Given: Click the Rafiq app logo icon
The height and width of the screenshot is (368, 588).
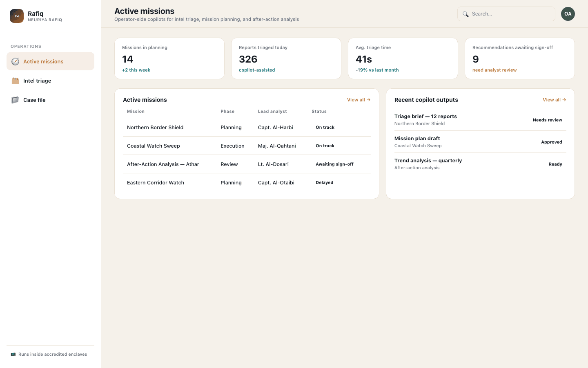Looking at the screenshot, I should (x=17, y=16).
